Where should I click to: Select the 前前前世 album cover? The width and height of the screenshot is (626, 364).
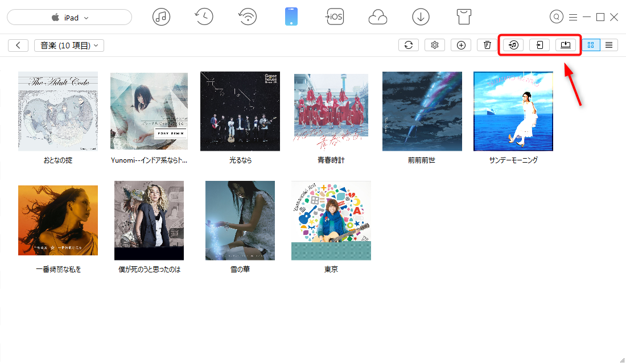click(x=422, y=111)
